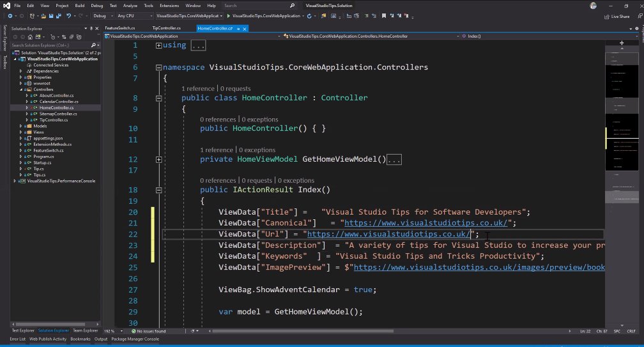This screenshot has width=644, height=347.
Task: Collapse the Index method block
Action: (158, 190)
